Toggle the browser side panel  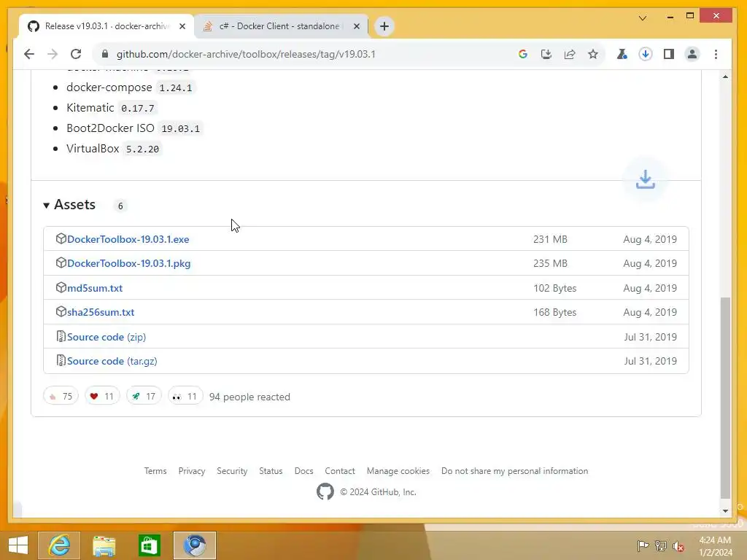pos(668,54)
